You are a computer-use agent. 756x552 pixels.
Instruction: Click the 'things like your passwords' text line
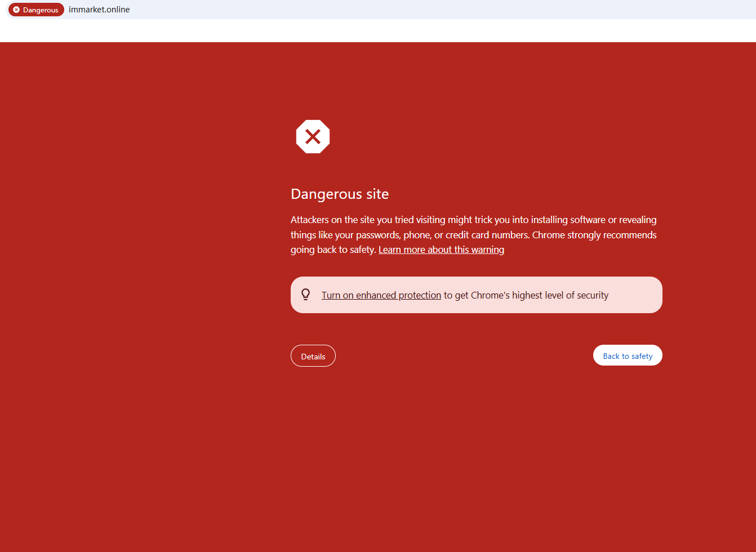[x=473, y=235]
